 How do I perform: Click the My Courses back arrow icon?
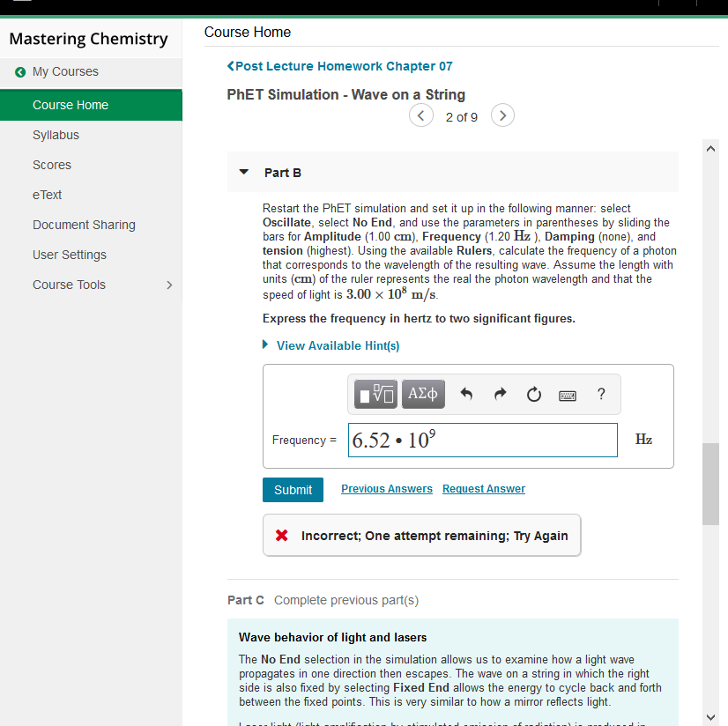[19, 73]
